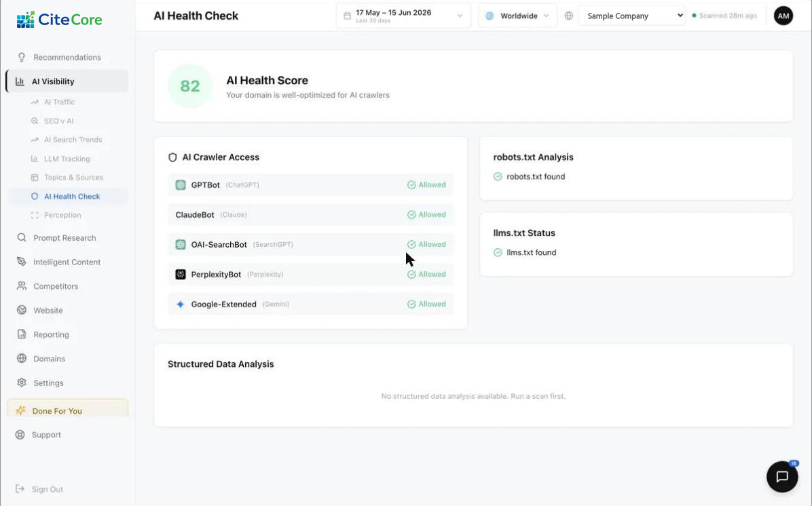This screenshot has width=812, height=506.
Task: Click the CiteCore logo
Action: [x=59, y=20]
